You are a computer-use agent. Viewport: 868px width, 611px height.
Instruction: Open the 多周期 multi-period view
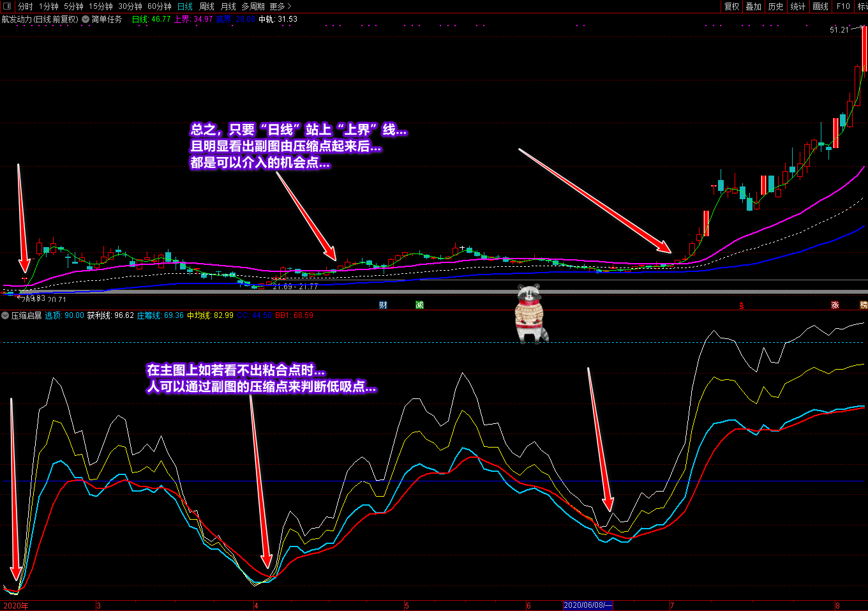coord(253,6)
